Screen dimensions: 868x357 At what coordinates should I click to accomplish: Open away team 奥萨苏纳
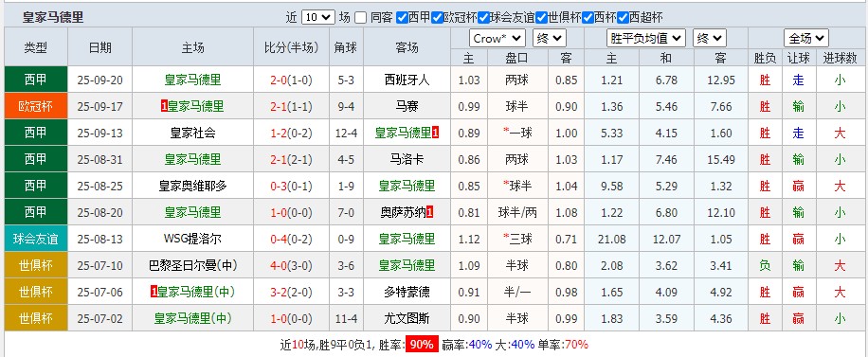tap(404, 212)
